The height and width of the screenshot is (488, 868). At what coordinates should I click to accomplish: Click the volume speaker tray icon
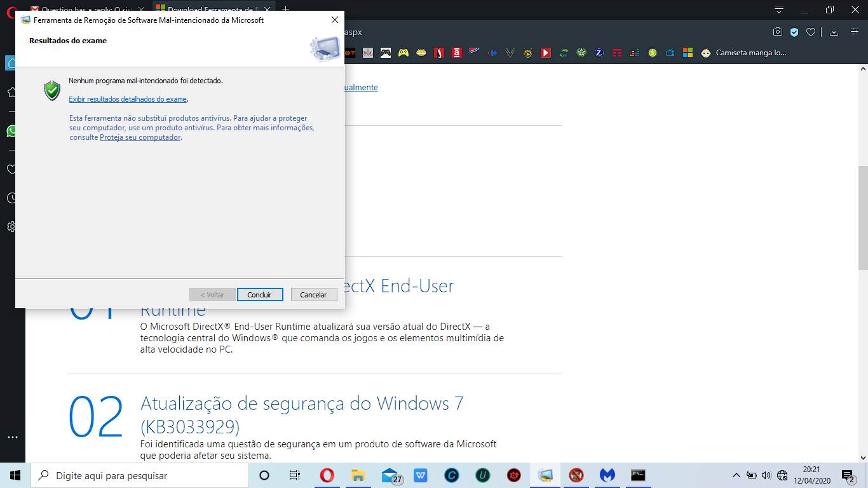[x=766, y=475]
